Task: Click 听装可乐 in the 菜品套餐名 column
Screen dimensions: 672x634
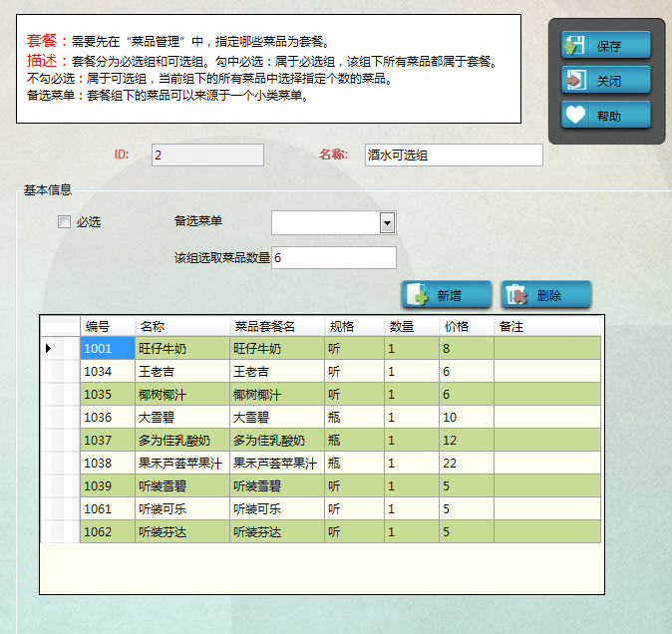Action: click(277, 509)
